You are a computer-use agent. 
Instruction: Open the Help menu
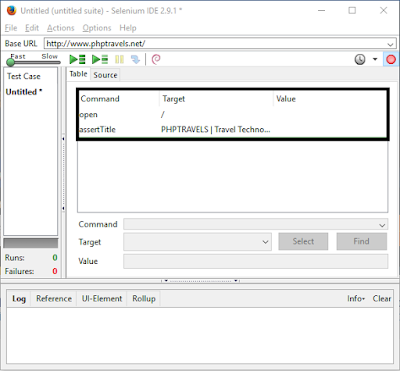pyautogui.click(x=128, y=28)
